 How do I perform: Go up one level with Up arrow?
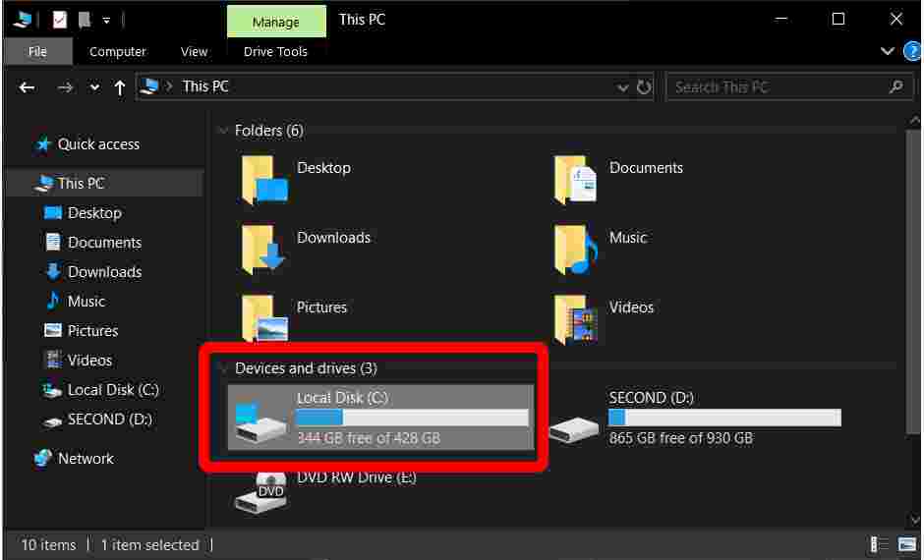click(x=120, y=87)
